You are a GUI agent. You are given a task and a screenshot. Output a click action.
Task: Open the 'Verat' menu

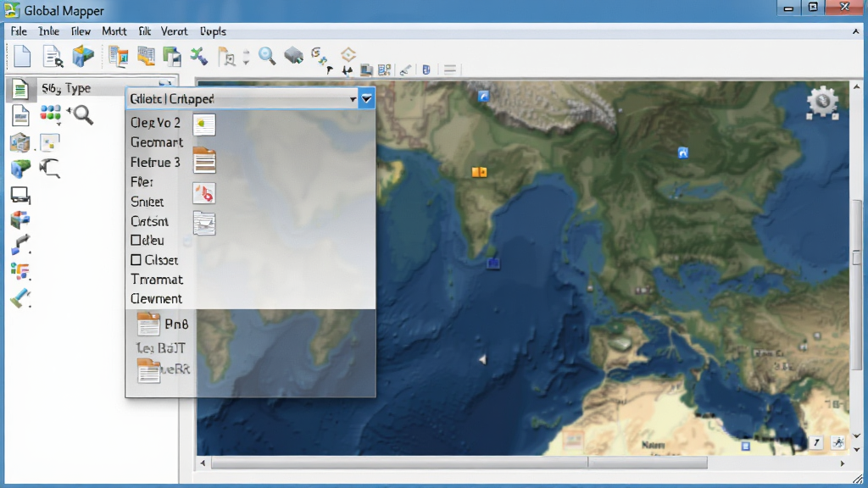click(x=174, y=31)
